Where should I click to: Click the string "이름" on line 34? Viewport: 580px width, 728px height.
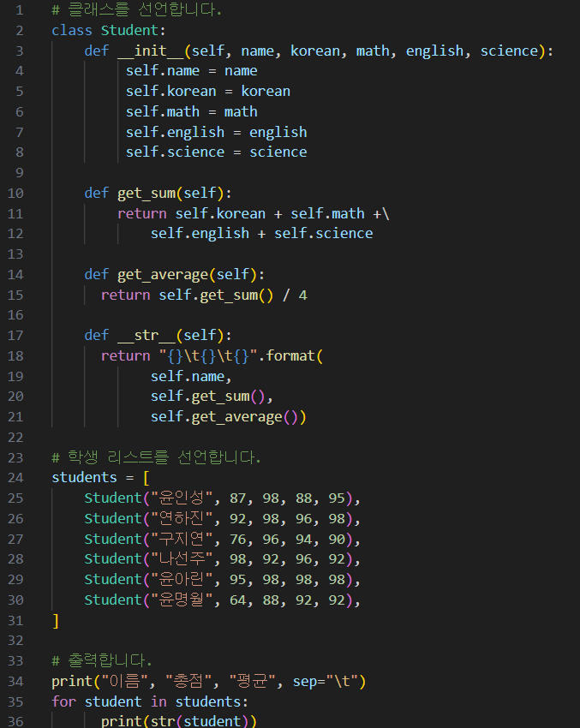point(125,682)
